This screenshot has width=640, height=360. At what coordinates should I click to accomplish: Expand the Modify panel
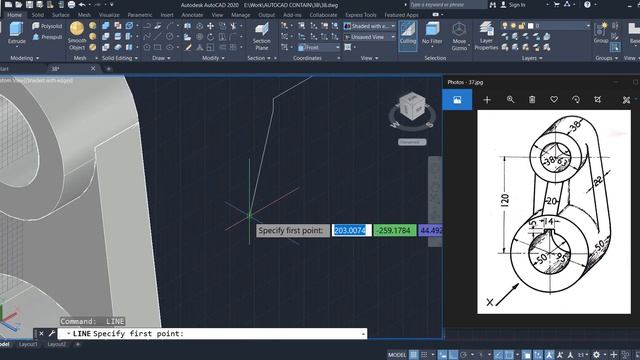[x=213, y=58]
